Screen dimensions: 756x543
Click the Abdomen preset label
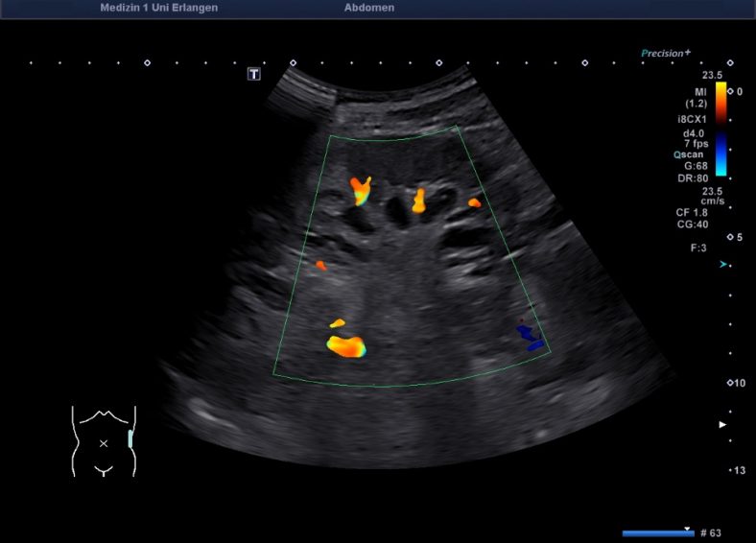coord(369,8)
